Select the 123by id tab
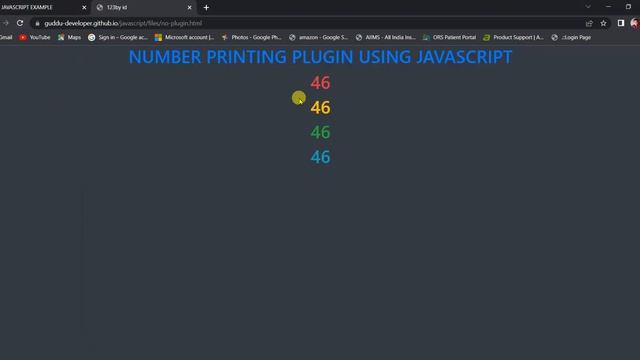 coord(144,7)
